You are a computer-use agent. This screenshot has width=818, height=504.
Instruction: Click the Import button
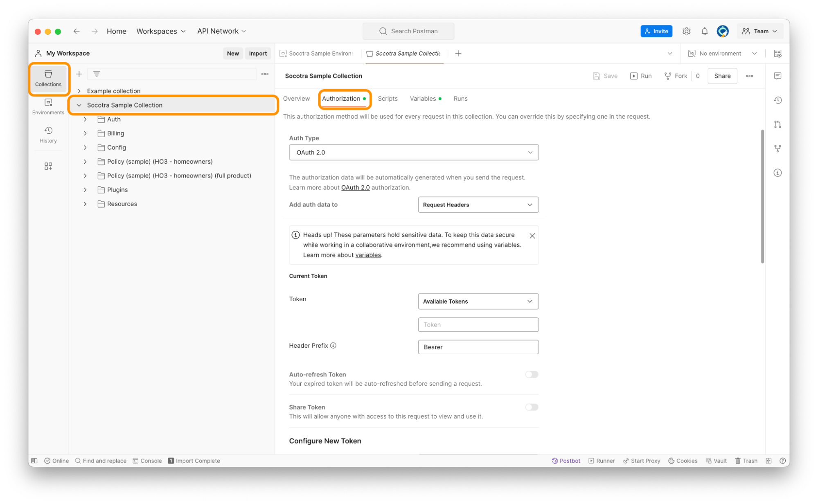(x=258, y=54)
